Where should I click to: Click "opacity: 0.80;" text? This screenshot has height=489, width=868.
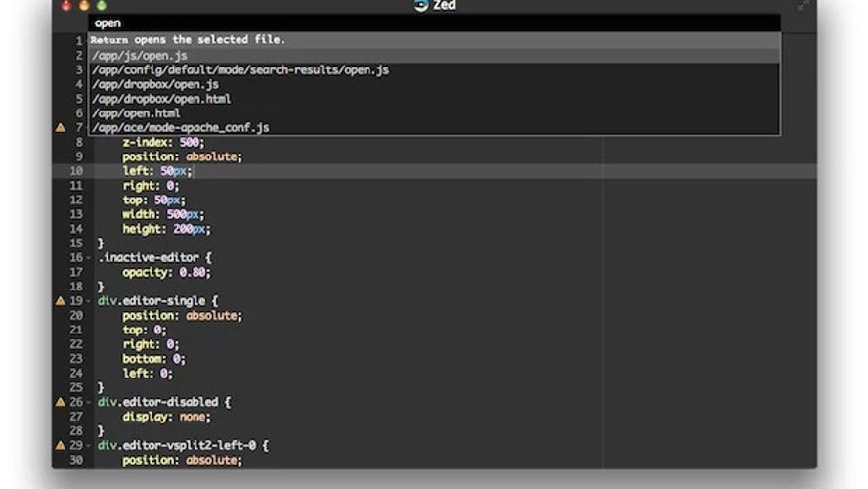tap(166, 273)
